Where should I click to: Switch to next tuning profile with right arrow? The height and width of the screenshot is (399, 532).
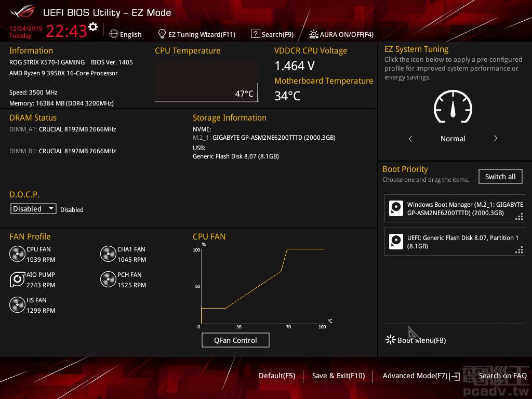pos(495,139)
